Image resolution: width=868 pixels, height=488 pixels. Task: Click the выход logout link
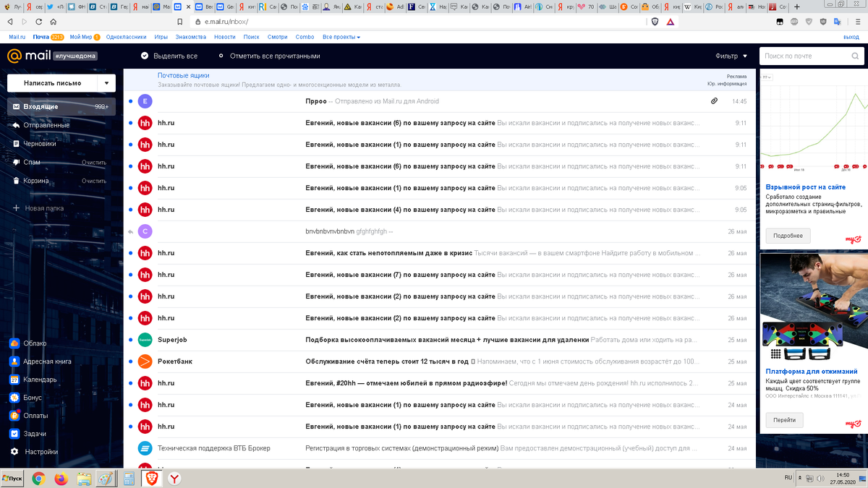coord(851,36)
